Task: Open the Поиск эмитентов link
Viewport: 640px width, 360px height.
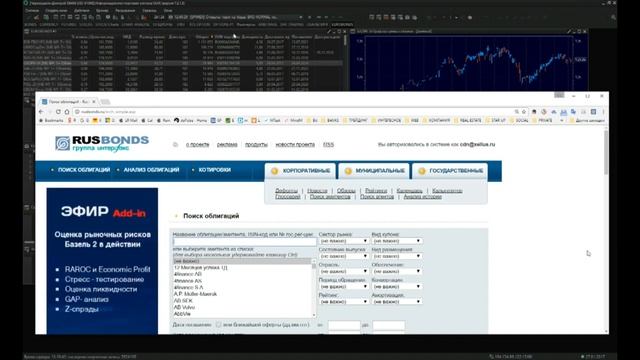Action: [x=330, y=197]
